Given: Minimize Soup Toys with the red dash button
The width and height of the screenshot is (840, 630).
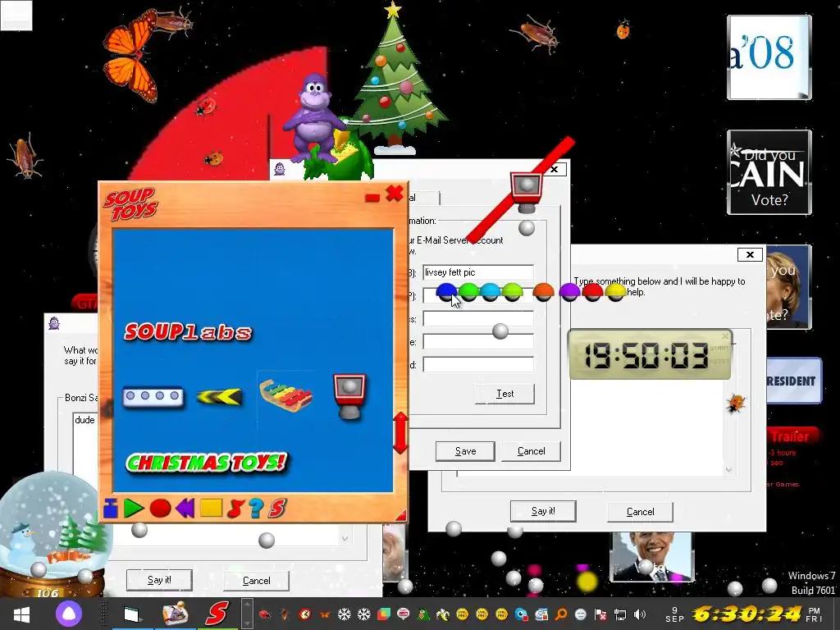Looking at the screenshot, I should click(x=372, y=198).
